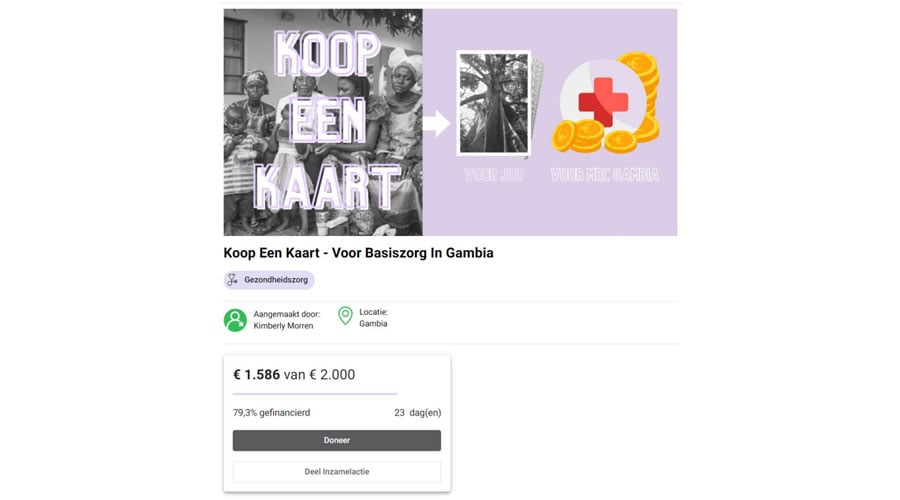Click the campaign title Koop Een Kaart

[x=358, y=253]
